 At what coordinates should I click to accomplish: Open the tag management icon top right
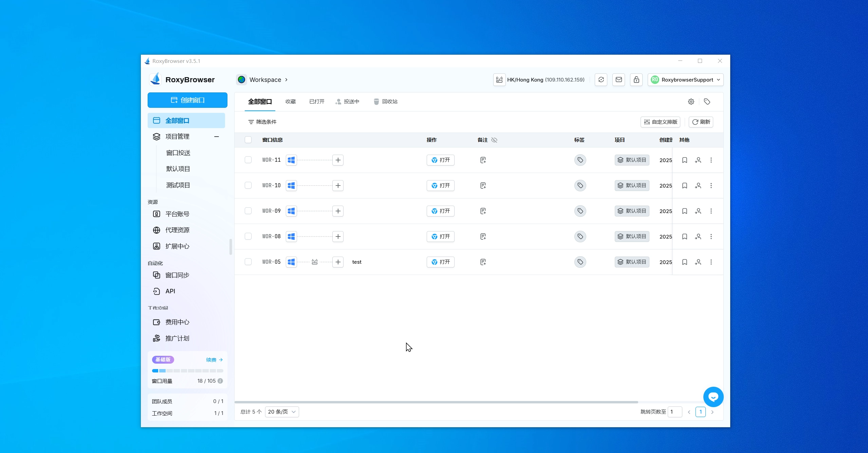(x=707, y=102)
